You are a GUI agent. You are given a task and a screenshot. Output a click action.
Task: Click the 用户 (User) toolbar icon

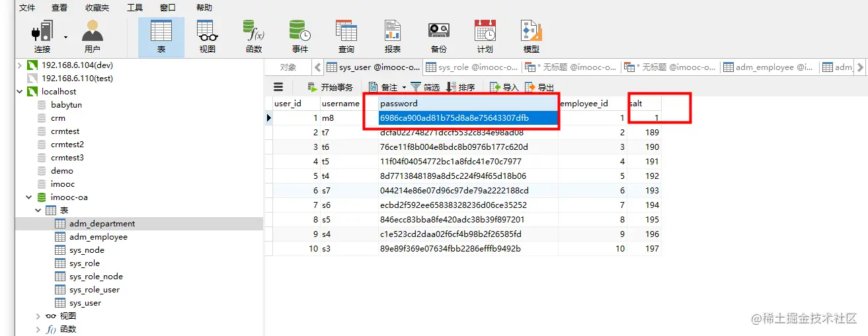(93, 36)
